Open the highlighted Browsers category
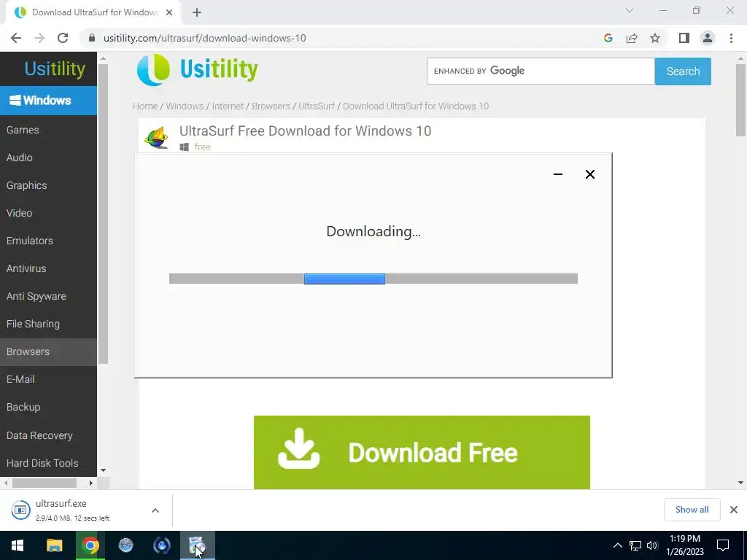 click(x=48, y=351)
